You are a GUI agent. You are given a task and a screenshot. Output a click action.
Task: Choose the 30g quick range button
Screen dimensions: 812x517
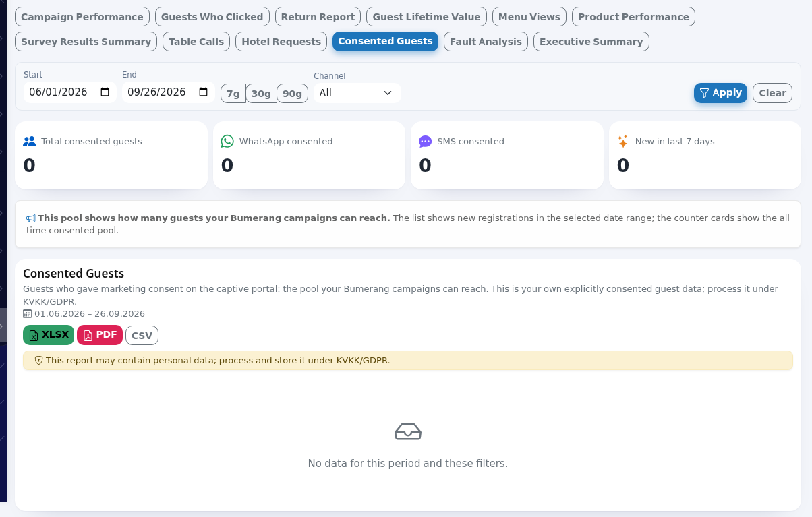pos(262,94)
